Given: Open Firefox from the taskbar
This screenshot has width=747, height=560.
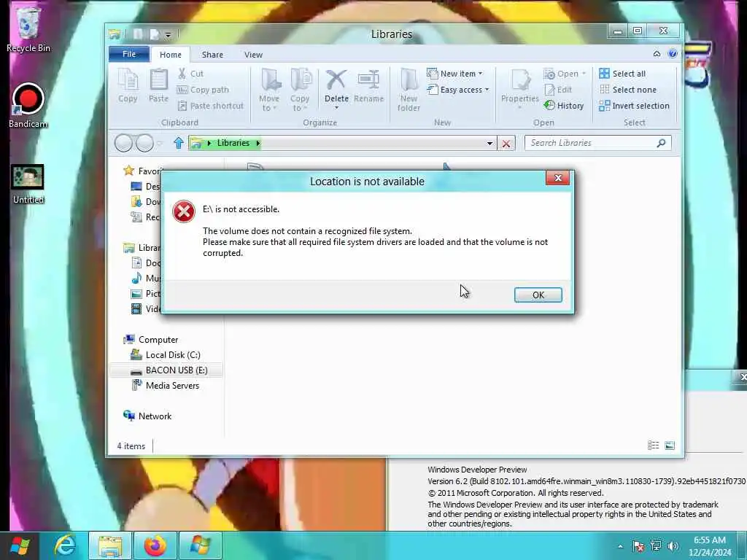Looking at the screenshot, I should 155,545.
